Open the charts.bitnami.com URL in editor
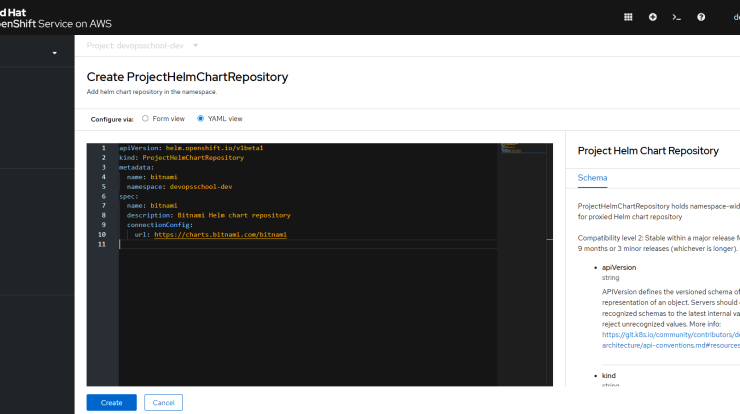Screen dimensions: 740x414 tap(220, 235)
